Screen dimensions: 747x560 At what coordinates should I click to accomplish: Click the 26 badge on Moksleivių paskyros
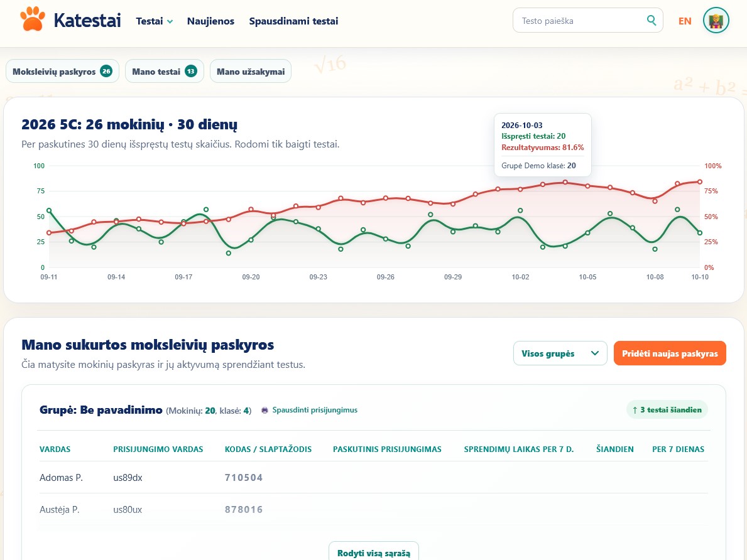tap(106, 72)
